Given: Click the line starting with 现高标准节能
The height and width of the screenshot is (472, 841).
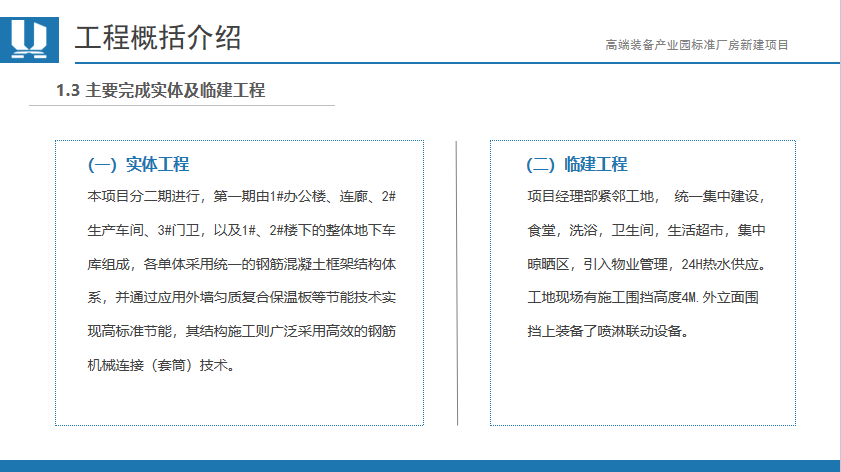Looking at the screenshot, I should [x=242, y=331].
